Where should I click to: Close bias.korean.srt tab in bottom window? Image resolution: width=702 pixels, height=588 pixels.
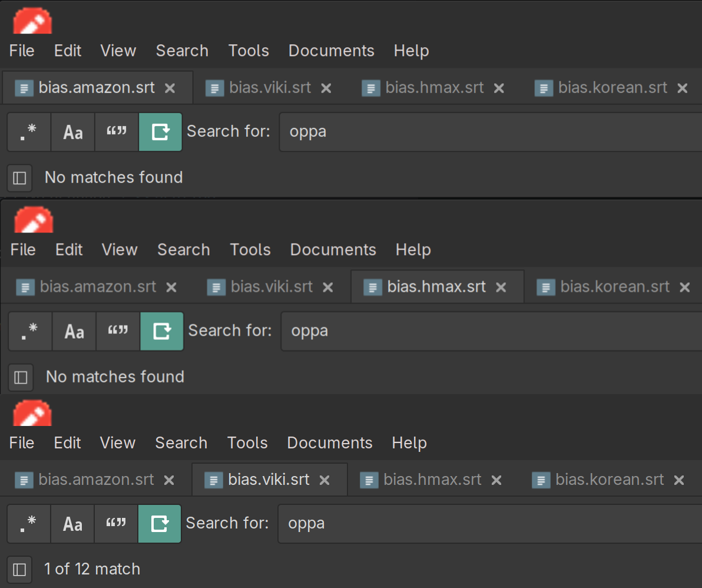(679, 481)
